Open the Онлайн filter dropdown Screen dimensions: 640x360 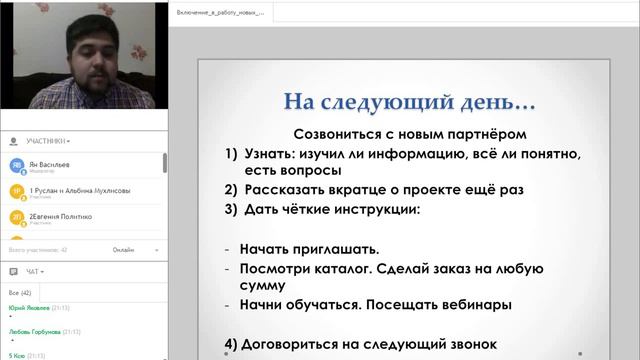pos(136,250)
